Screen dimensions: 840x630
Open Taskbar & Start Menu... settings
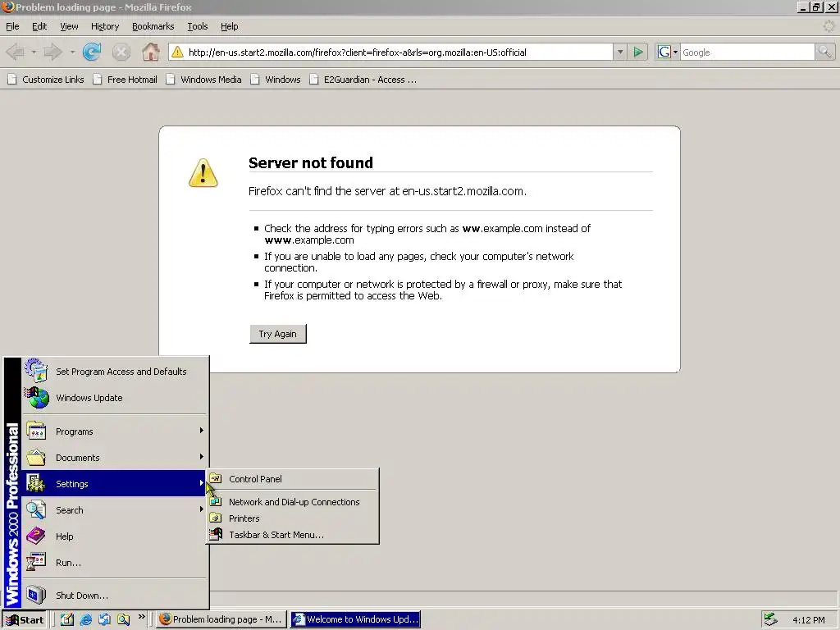[x=293, y=535]
